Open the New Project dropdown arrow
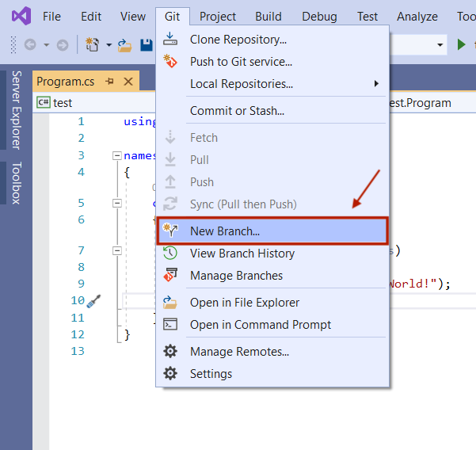The image size is (476, 450). [109, 45]
